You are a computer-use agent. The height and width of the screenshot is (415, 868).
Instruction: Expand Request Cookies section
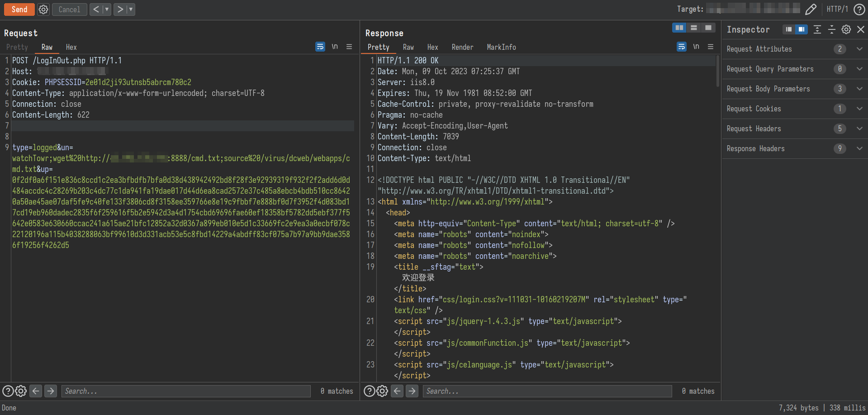(x=795, y=109)
